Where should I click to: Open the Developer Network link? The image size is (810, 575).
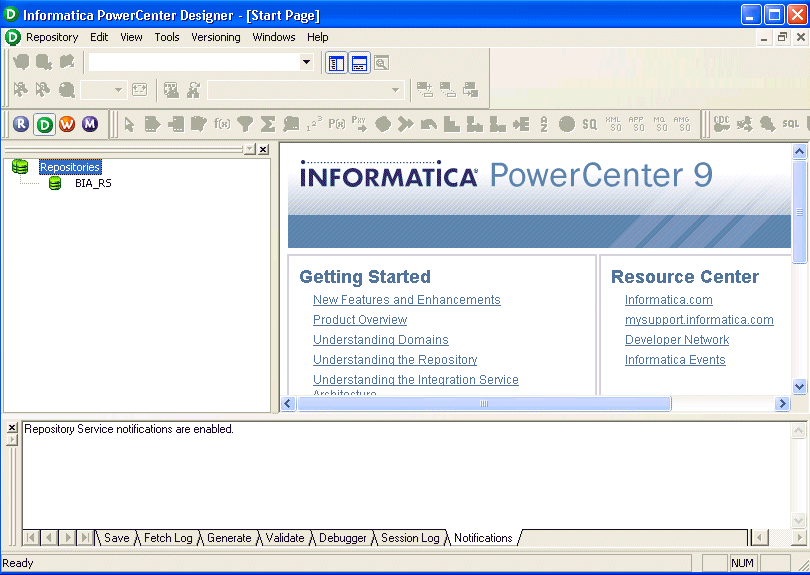point(677,340)
